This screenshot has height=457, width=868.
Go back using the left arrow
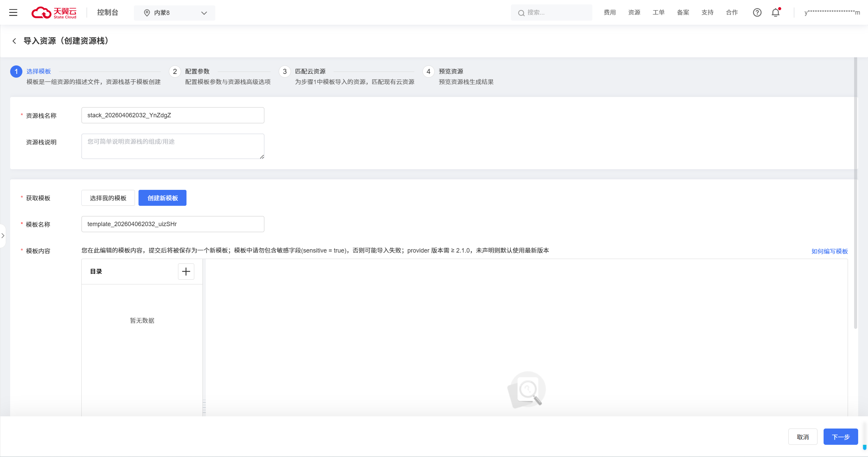click(14, 41)
